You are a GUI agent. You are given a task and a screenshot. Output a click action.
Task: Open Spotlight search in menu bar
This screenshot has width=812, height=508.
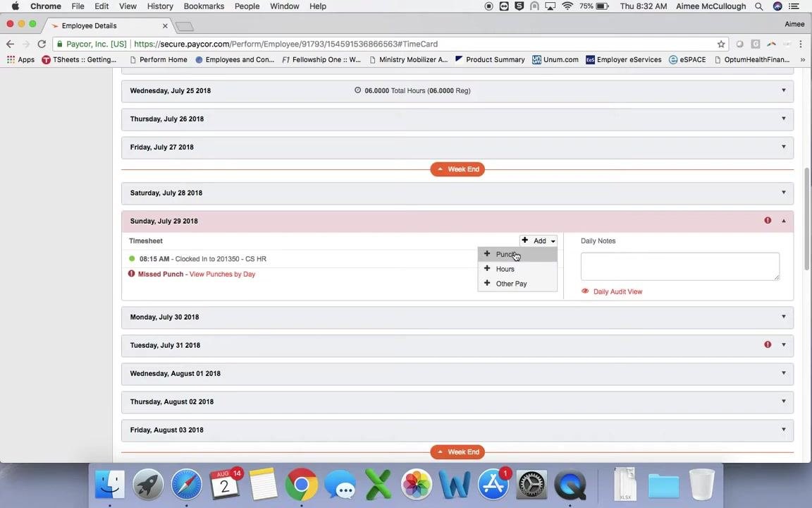(758, 6)
